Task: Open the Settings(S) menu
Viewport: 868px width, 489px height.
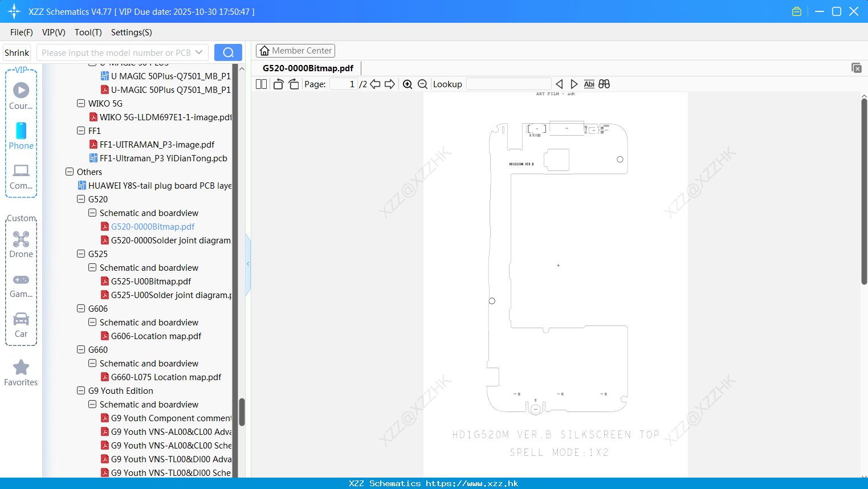Action: tap(131, 32)
